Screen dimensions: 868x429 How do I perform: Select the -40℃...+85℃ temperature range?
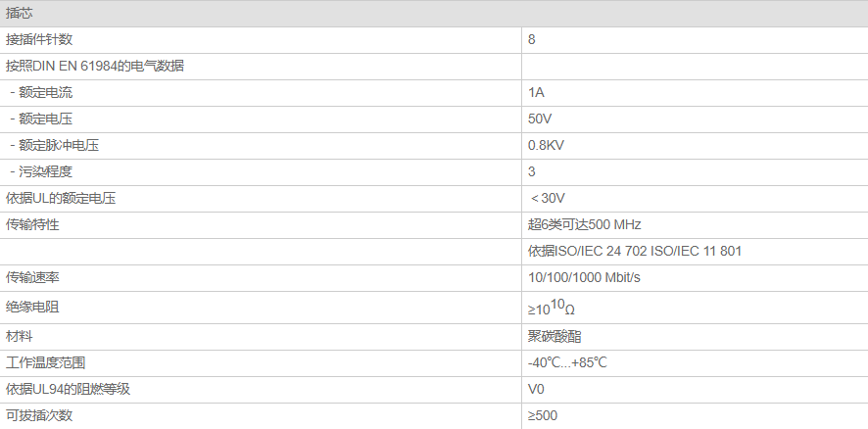click(x=567, y=362)
